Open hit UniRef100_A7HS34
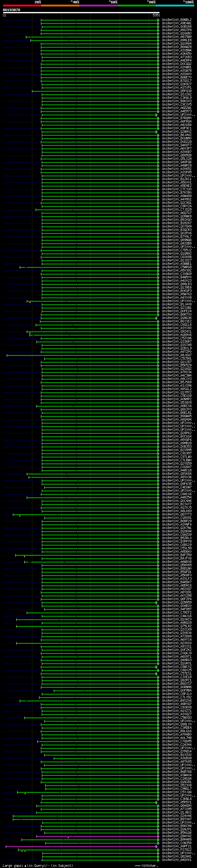 (176, 372)
